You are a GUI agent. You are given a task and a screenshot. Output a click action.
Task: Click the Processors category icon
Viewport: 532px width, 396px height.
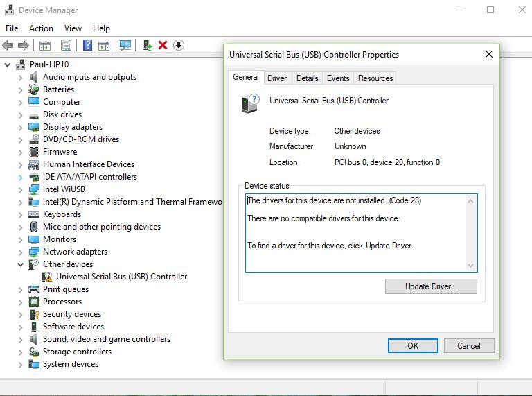coord(33,302)
